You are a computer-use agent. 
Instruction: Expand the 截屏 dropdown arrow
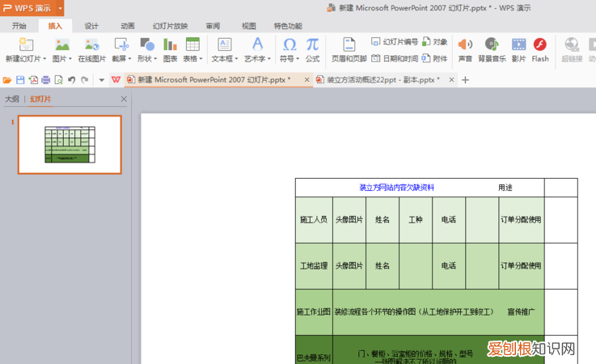(129, 59)
